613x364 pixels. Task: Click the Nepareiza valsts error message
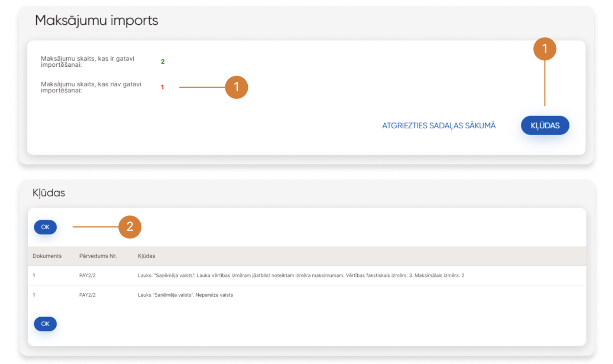[185, 295]
